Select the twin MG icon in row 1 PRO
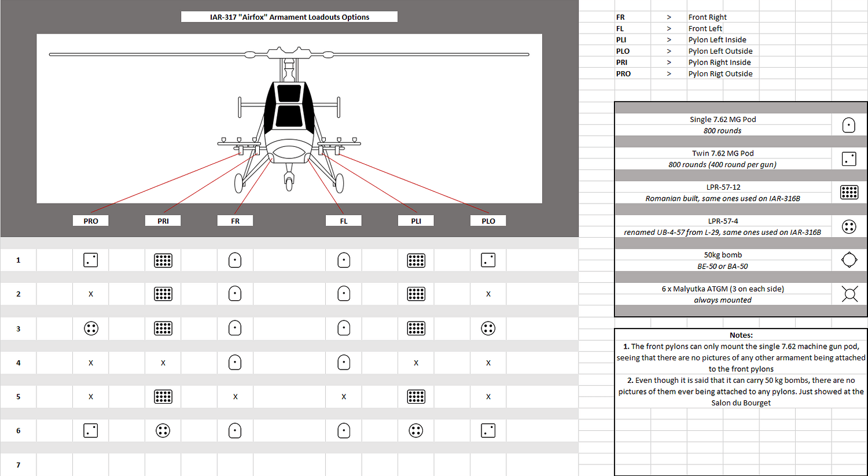868x476 pixels. [x=91, y=260]
